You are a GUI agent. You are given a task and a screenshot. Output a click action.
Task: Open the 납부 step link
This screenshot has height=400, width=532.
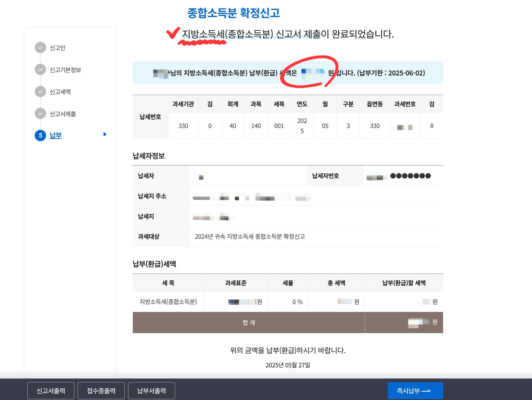coord(56,135)
